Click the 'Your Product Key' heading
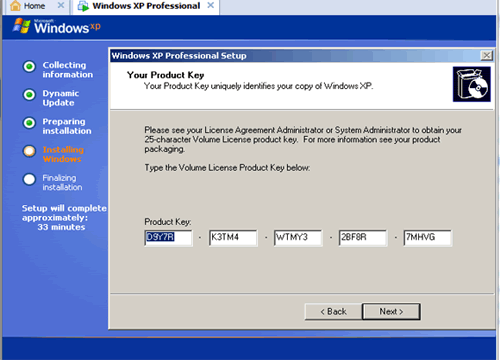The width and height of the screenshot is (500, 360). (x=165, y=75)
